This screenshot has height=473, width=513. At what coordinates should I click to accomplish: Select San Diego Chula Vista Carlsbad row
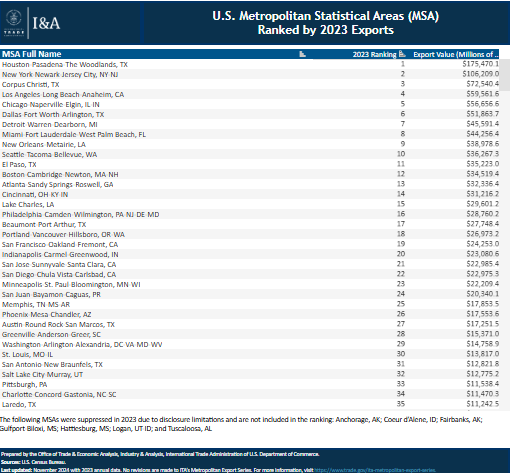(x=250, y=274)
